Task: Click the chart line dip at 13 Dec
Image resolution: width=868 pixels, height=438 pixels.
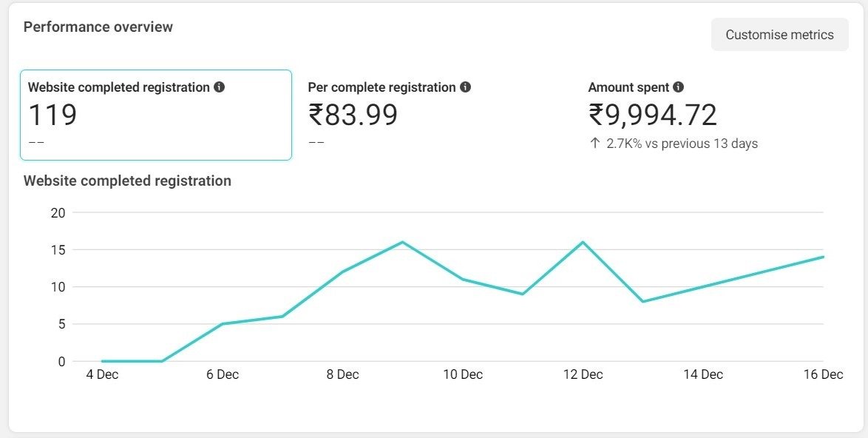Action: [643, 301]
